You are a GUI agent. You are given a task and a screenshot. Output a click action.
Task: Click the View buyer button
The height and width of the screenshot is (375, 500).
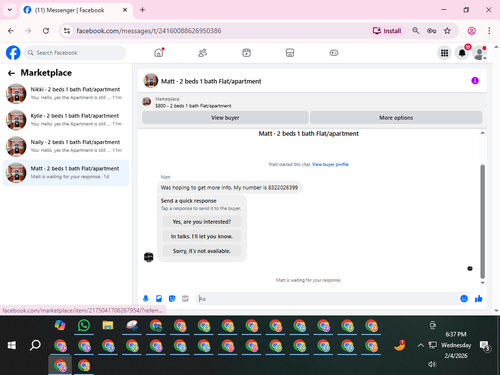coord(225,118)
